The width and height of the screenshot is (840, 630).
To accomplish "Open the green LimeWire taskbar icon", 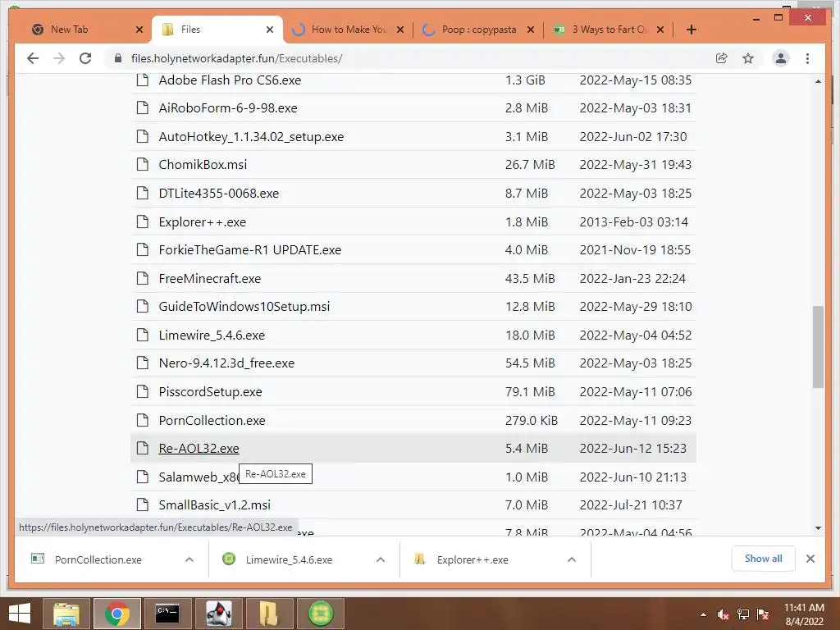I will click(x=321, y=614).
